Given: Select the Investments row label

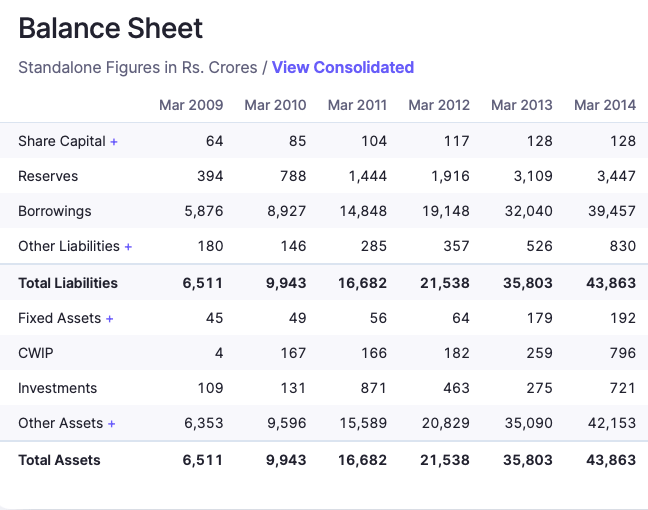Looking at the screenshot, I should click(58, 388).
